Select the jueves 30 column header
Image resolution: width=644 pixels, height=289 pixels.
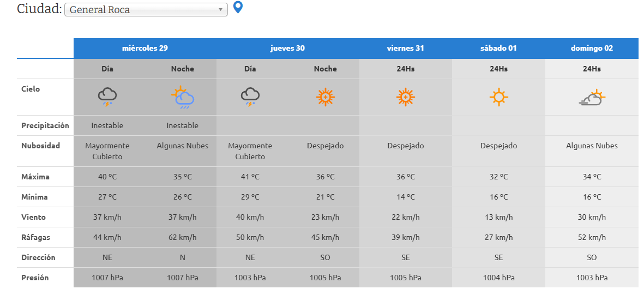tap(287, 48)
